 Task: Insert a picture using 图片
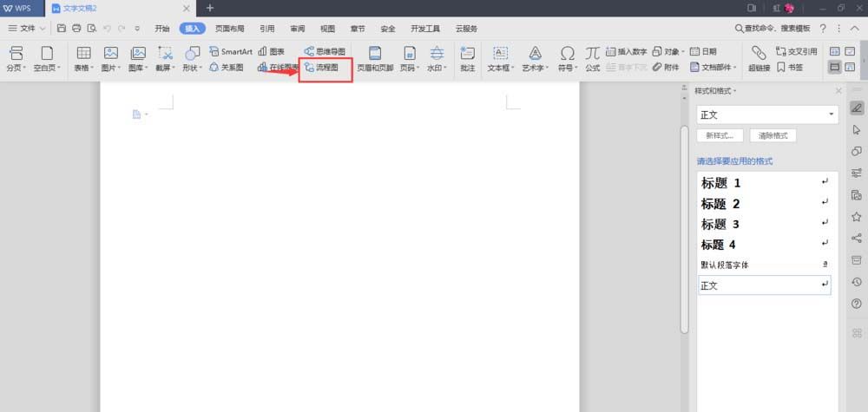[x=111, y=59]
